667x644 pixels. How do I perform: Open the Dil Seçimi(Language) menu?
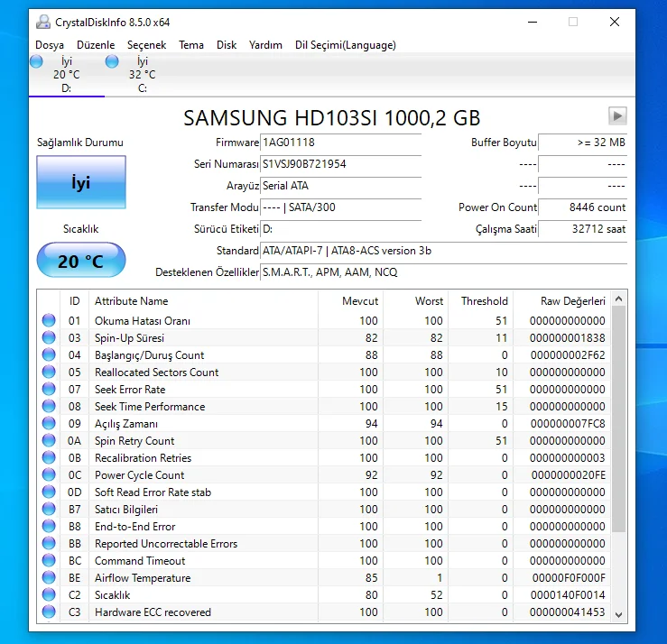pyautogui.click(x=346, y=45)
